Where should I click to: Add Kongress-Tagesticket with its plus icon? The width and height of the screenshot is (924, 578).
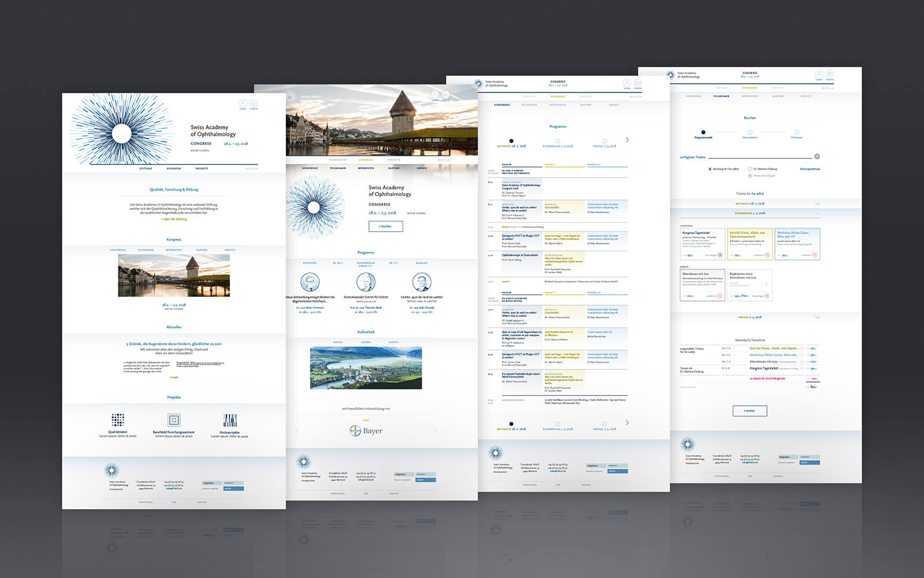coord(720,255)
